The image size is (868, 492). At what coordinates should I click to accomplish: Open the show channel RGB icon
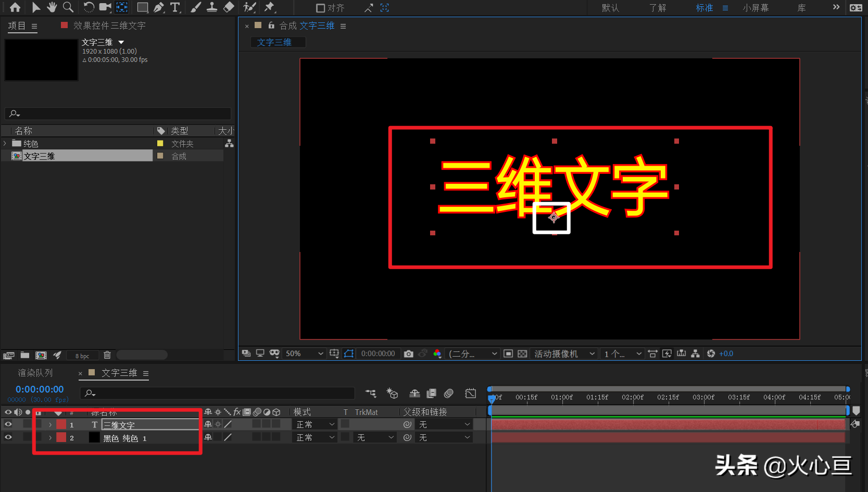[437, 354]
